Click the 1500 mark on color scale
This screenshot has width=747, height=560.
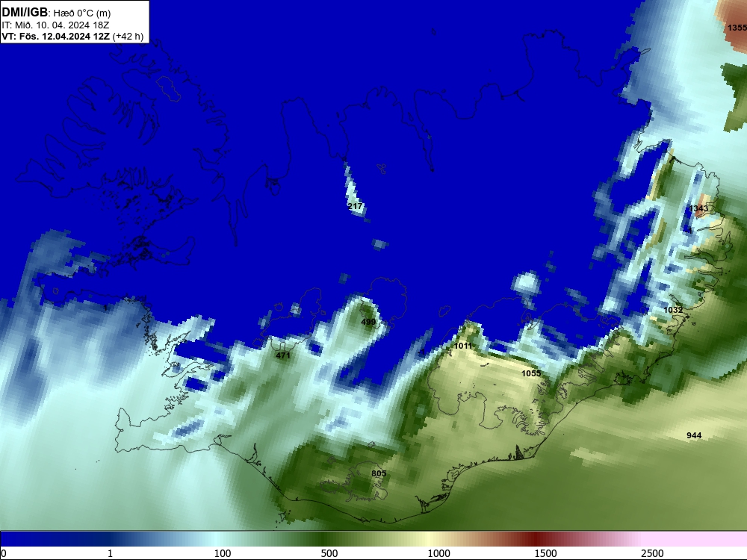[x=545, y=553]
